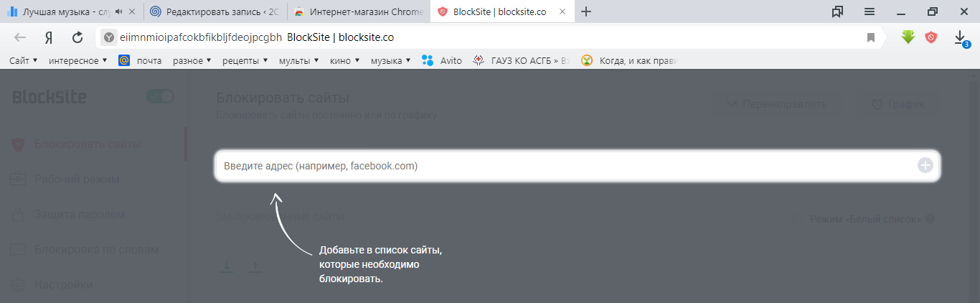Open the Защита паролем sidebar section
Viewport: 980px width, 303px height.
coord(68,214)
